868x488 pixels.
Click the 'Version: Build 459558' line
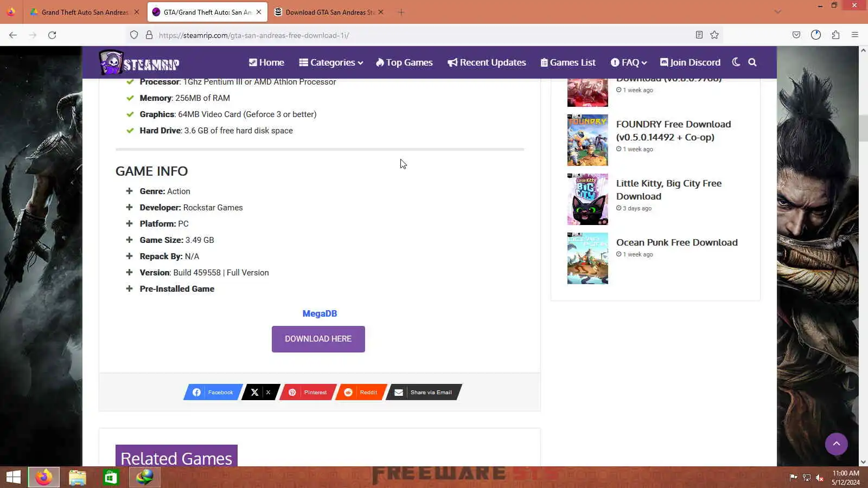point(204,272)
